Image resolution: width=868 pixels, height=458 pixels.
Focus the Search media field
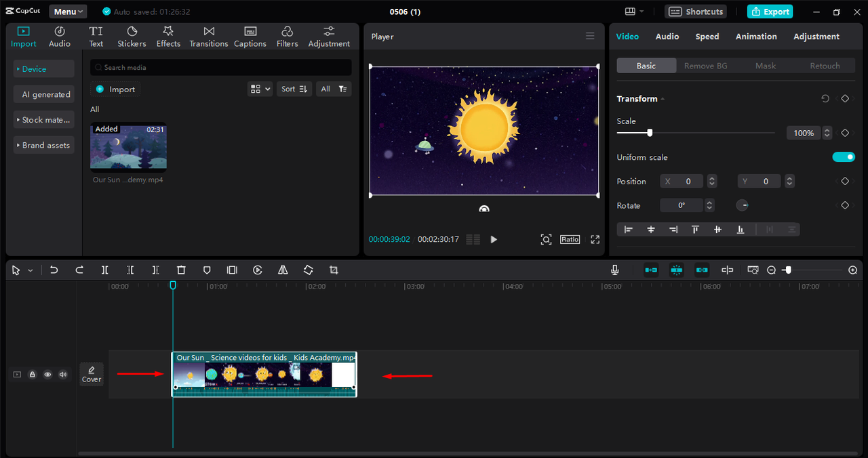[221, 68]
